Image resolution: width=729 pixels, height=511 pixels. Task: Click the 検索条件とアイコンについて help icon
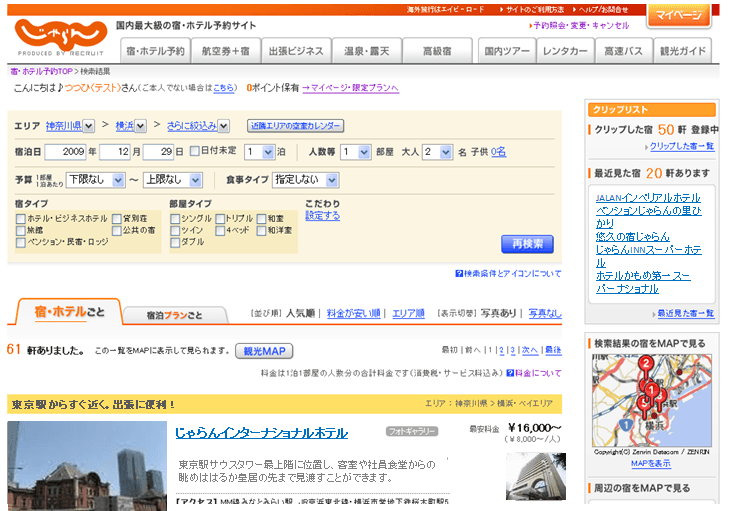(459, 273)
